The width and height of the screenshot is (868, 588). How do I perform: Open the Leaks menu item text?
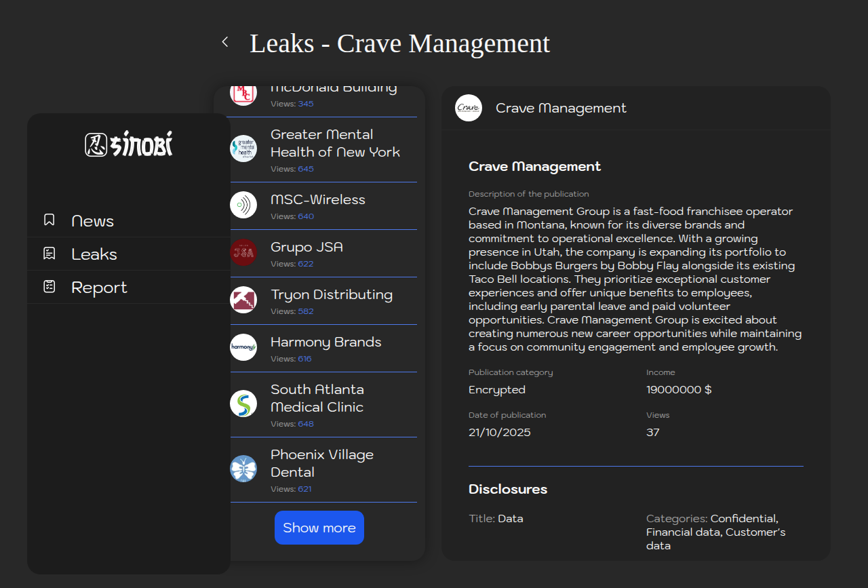tap(94, 254)
